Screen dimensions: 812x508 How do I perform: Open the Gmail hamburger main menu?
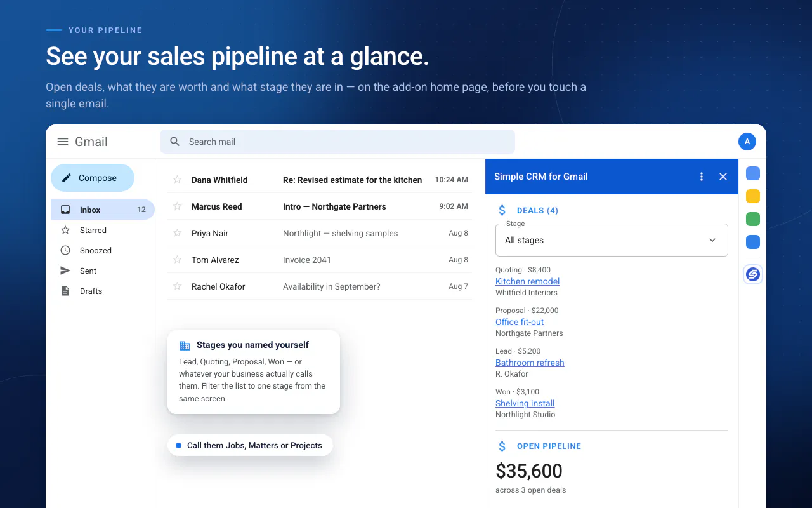(x=63, y=142)
